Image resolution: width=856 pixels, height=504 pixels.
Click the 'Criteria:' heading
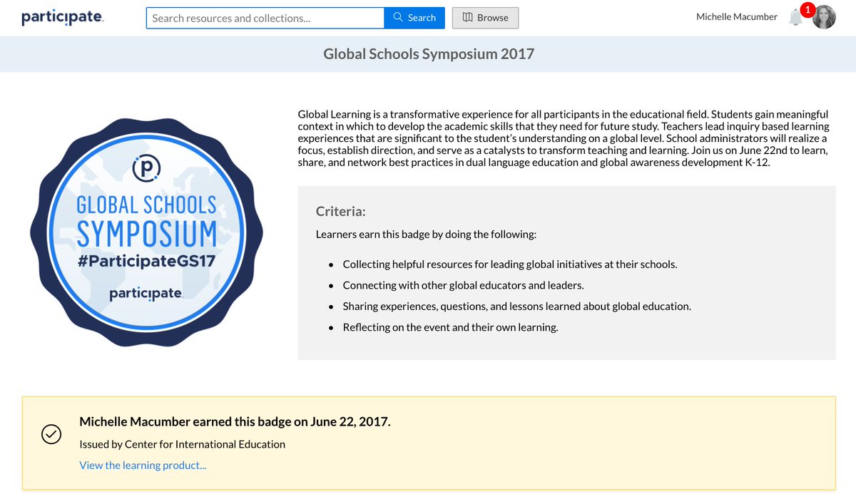point(341,211)
